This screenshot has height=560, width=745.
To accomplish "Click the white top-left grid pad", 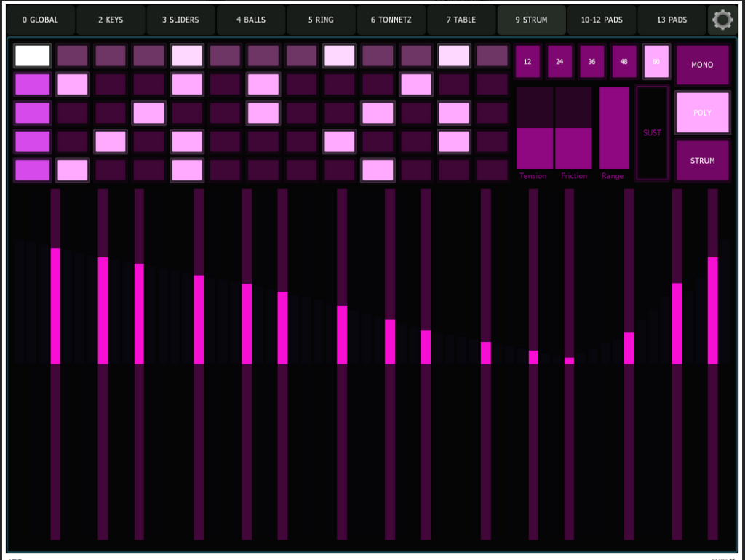I will tap(32, 55).
